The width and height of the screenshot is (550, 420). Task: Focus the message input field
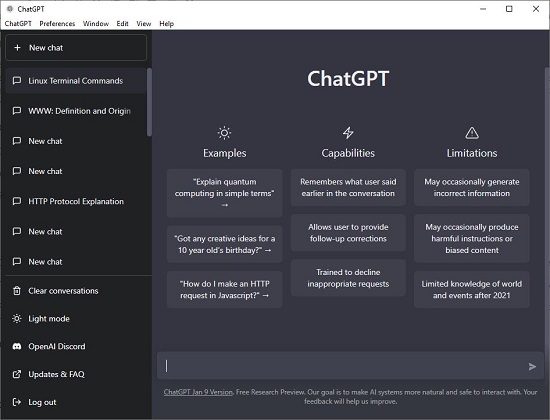coord(346,366)
